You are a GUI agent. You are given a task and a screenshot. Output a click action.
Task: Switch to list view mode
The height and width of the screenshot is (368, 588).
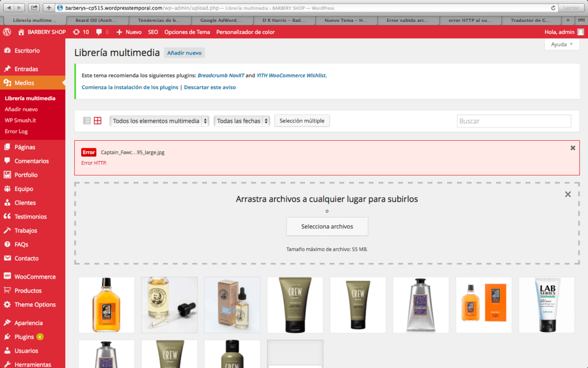point(87,120)
